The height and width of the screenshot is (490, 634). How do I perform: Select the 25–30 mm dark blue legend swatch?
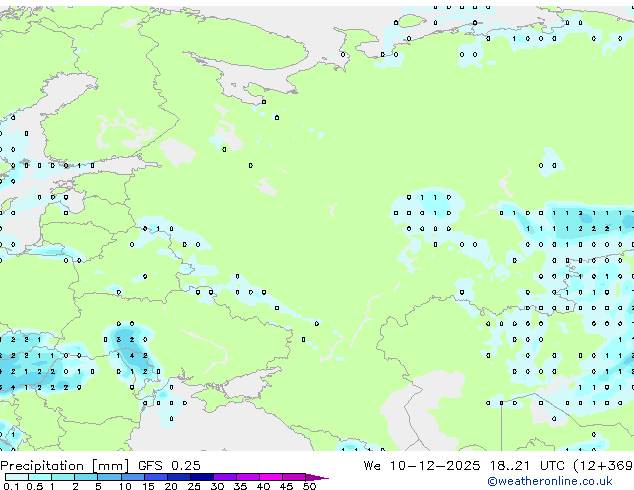[201, 477]
